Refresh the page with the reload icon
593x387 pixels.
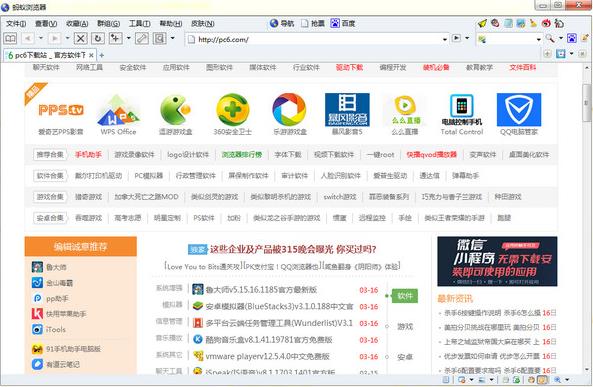tap(98, 39)
